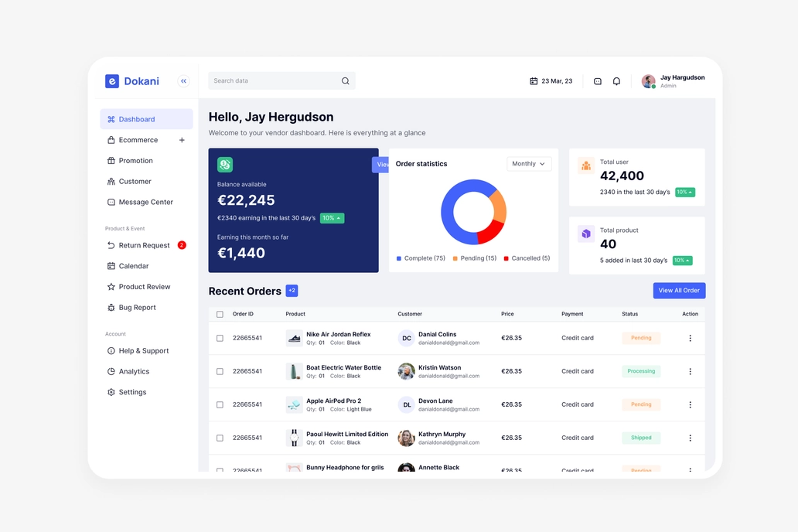798x532 pixels.
Task: Click the View button on balance card
Action: coord(380,165)
